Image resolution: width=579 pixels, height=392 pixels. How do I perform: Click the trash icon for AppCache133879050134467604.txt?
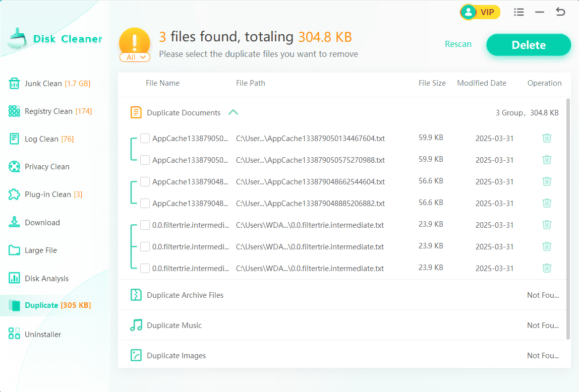(x=547, y=138)
